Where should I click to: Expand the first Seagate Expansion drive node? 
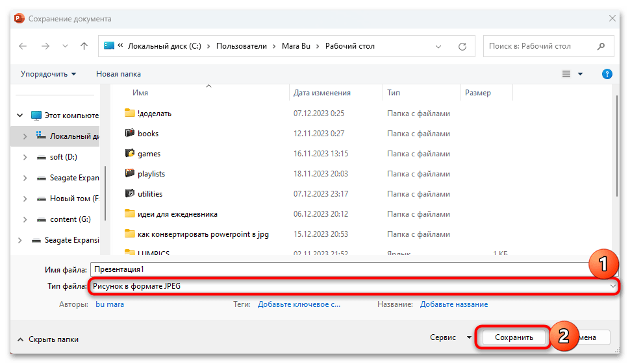coord(25,178)
